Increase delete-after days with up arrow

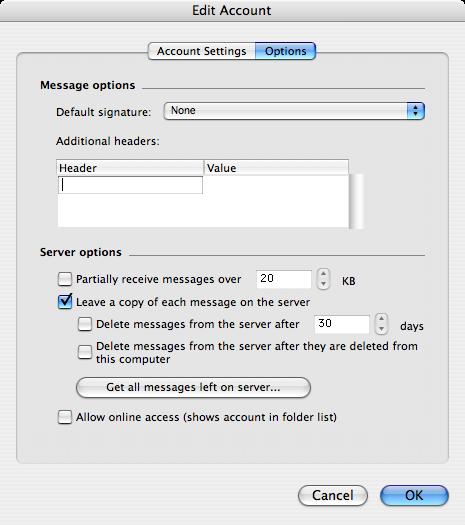381,319
